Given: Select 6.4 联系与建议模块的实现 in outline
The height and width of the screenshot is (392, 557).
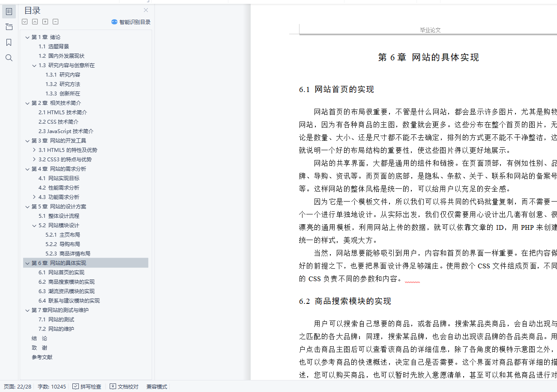Looking at the screenshot, I should tap(69, 301).
